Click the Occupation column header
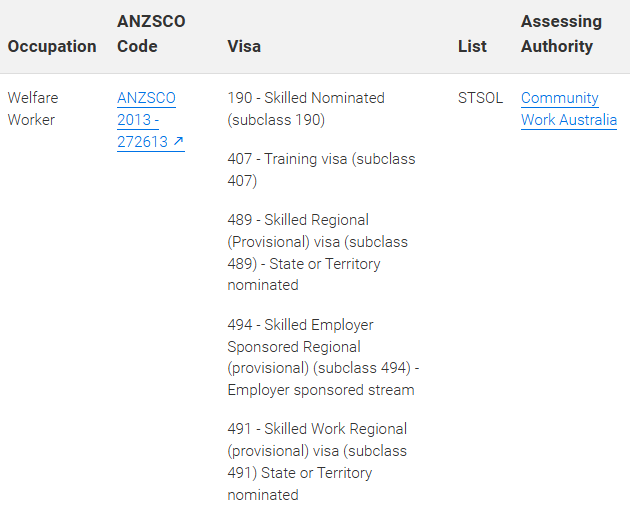This screenshot has height=520, width=630. pos(52,46)
